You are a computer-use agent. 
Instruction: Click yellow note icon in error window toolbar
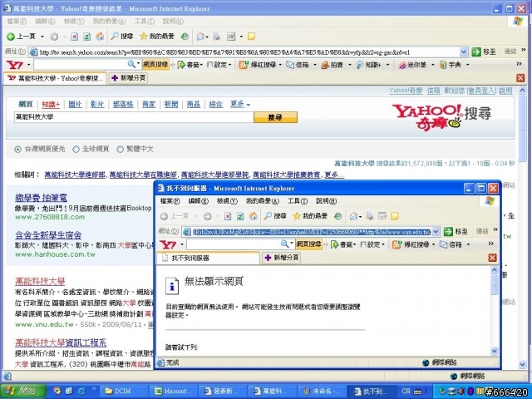point(395,216)
